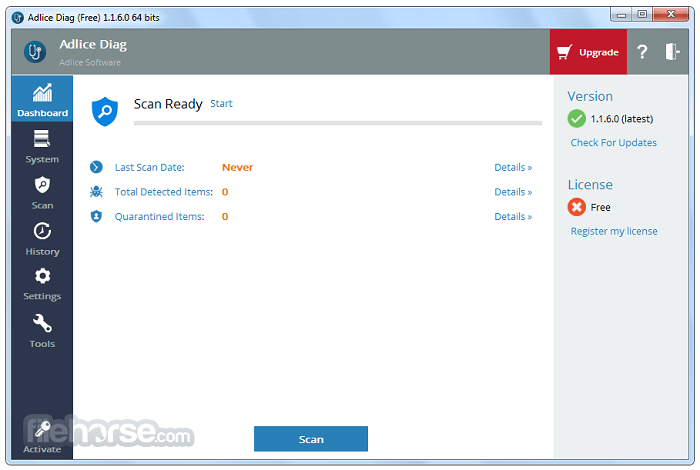
Task: Click the Adlice Diag stethoscope logo
Action: (x=36, y=52)
